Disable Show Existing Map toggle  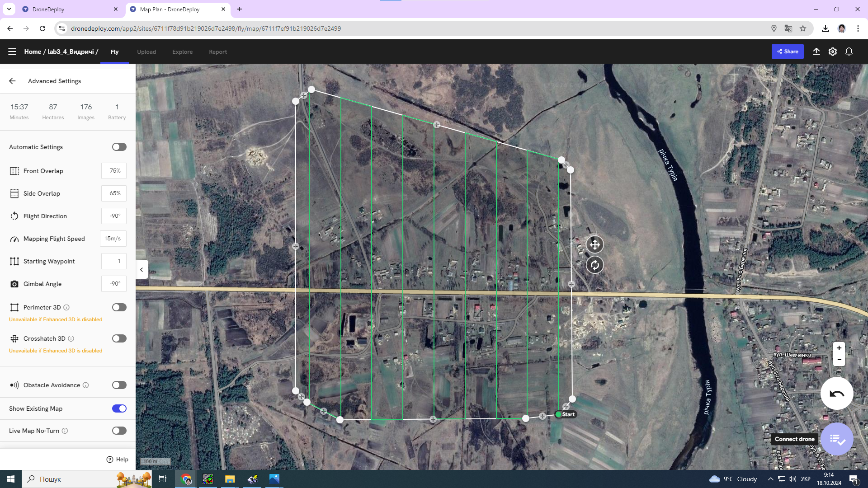click(119, 408)
